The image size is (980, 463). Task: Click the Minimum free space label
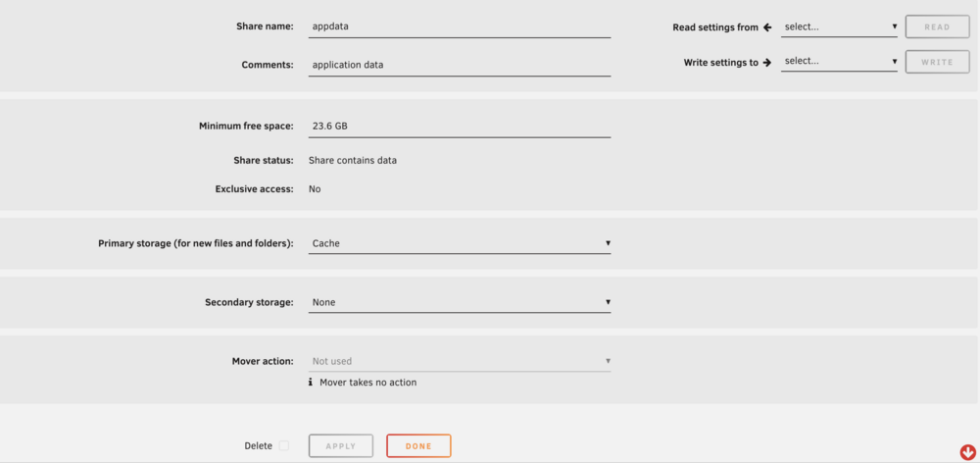pos(246,127)
